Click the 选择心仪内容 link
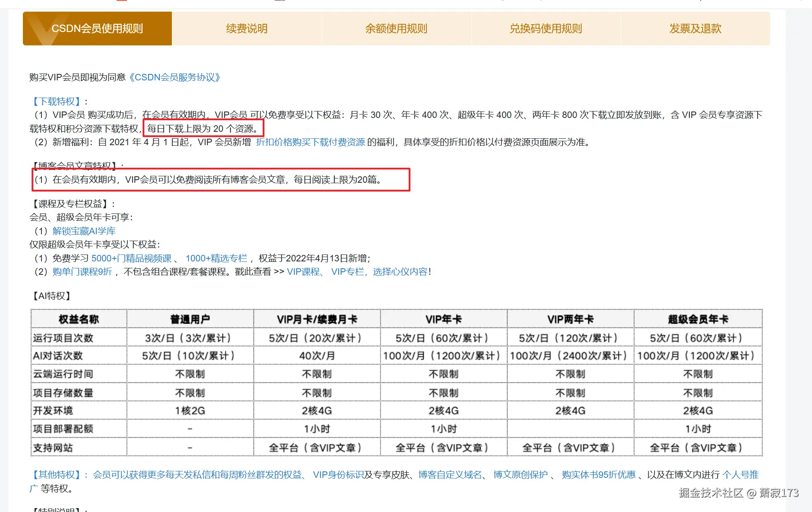The width and height of the screenshot is (812, 512). pyautogui.click(x=400, y=272)
